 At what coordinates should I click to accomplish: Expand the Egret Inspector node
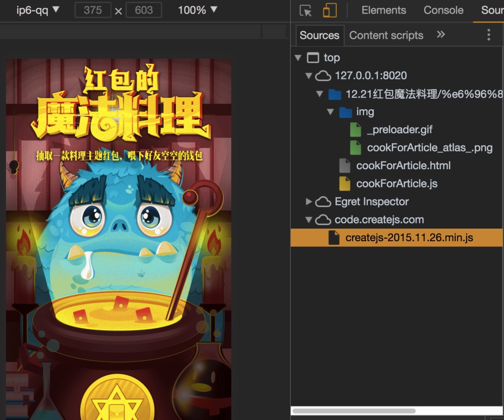pos(308,202)
